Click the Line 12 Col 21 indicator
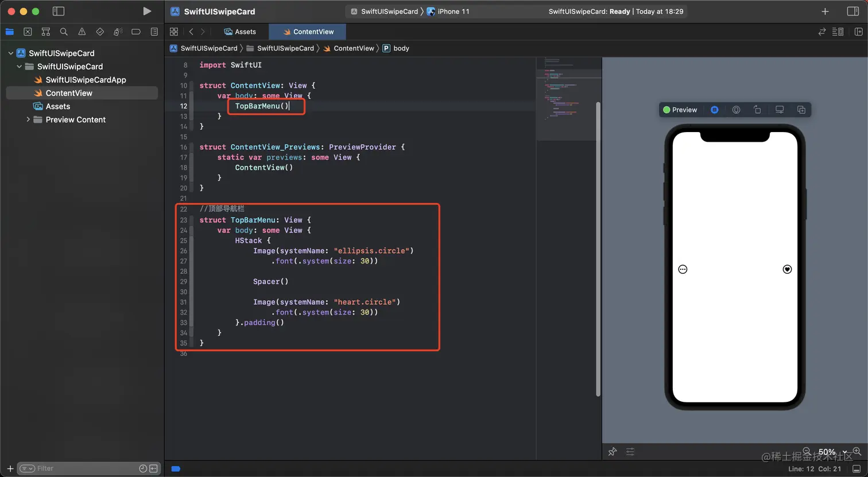 815,469
